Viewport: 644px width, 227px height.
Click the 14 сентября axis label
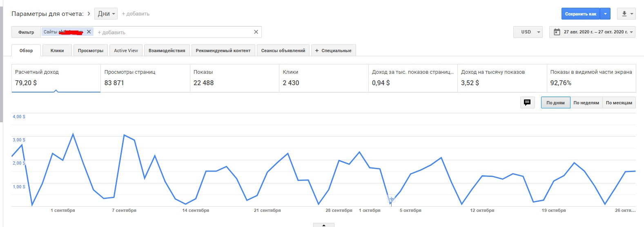pos(196,210)
